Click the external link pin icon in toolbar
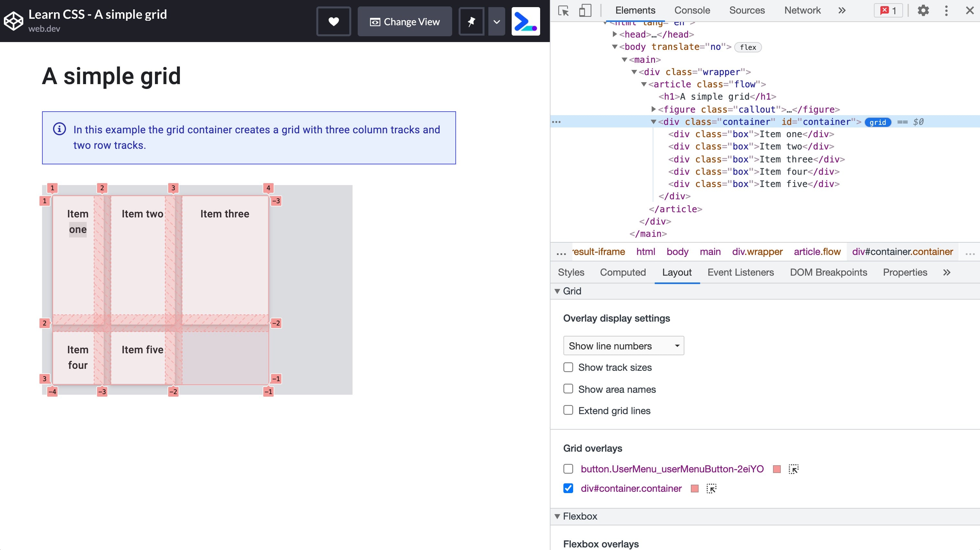The width and height of the screenshot is (980, 550). pos(471,22)
